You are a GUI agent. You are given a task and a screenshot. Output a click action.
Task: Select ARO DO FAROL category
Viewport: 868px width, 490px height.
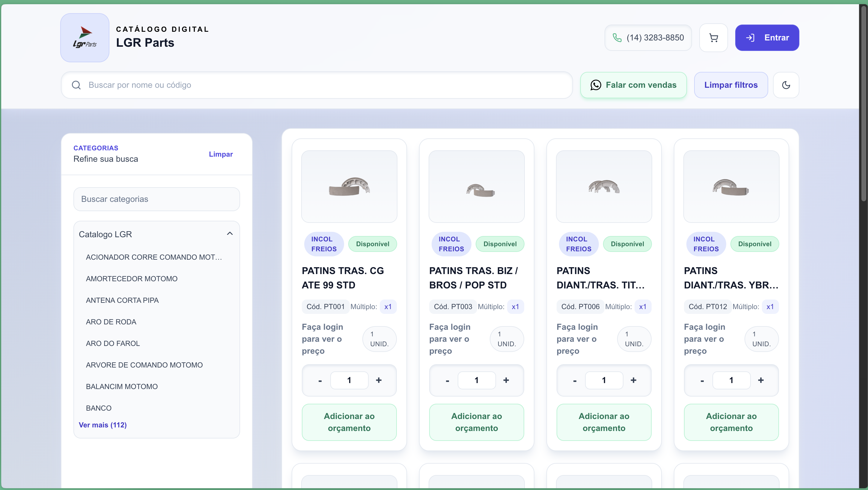(112, 344)
